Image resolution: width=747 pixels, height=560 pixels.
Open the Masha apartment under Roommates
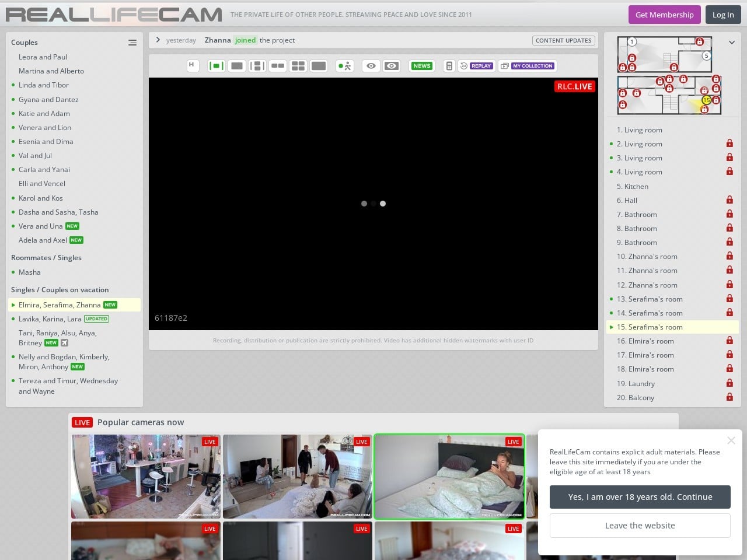coord(30,272)
